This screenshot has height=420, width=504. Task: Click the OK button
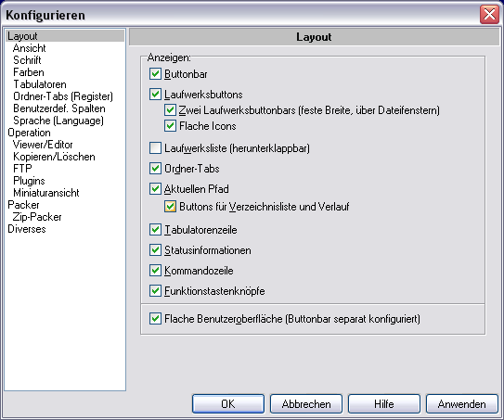228,404
